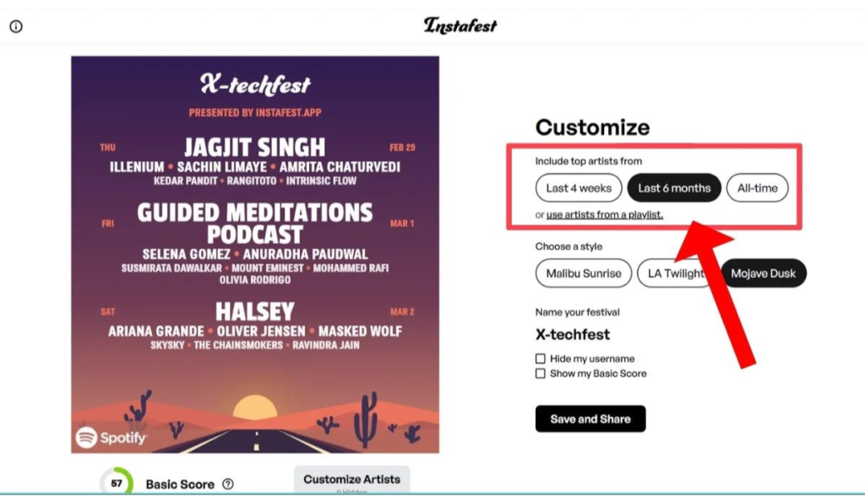865x504 pixels.
Task: Select the LA Twilight style
Action: coord(676,274)
